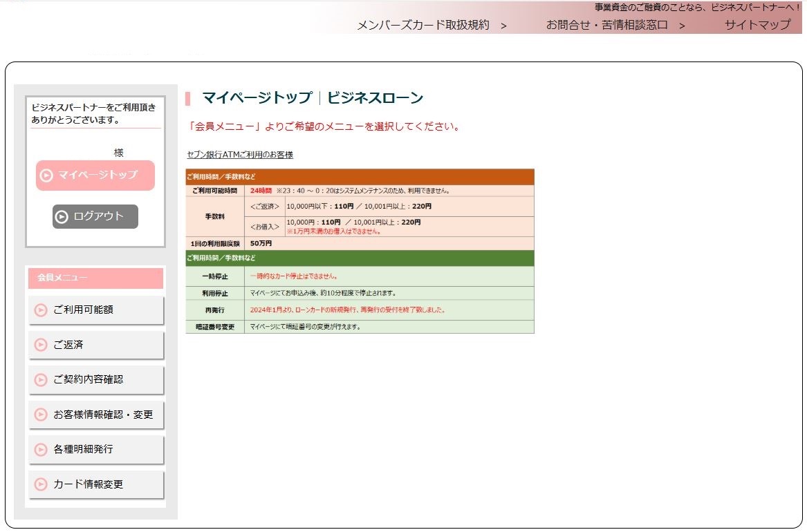Click the arrow icon beside カード情報変更
This screenshot has width=807, height=532.
coord(41,484)
